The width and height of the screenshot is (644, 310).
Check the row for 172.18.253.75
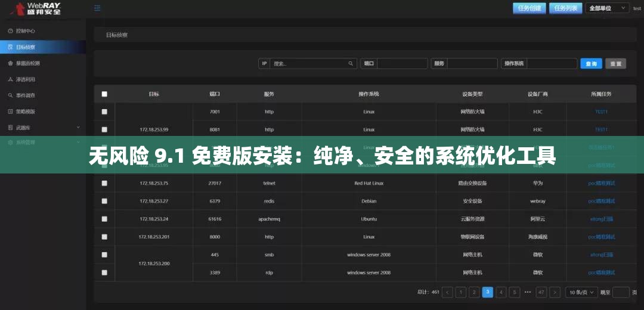click(x=104, y=183)
